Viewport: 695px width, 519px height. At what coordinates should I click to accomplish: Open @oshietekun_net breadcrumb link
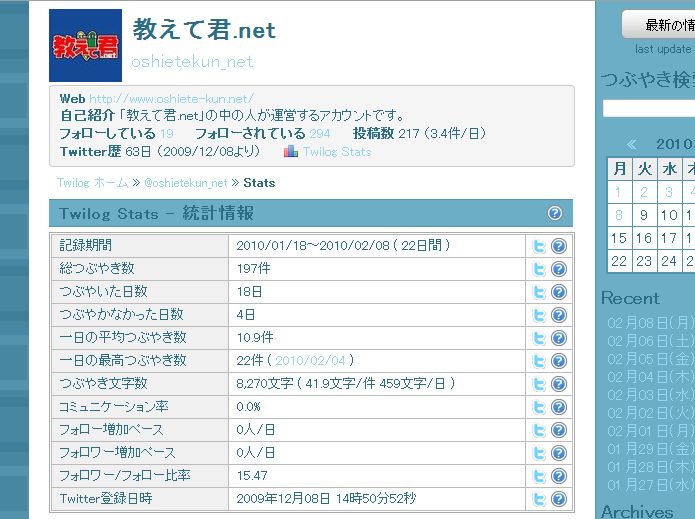click(x=186, y=183)
